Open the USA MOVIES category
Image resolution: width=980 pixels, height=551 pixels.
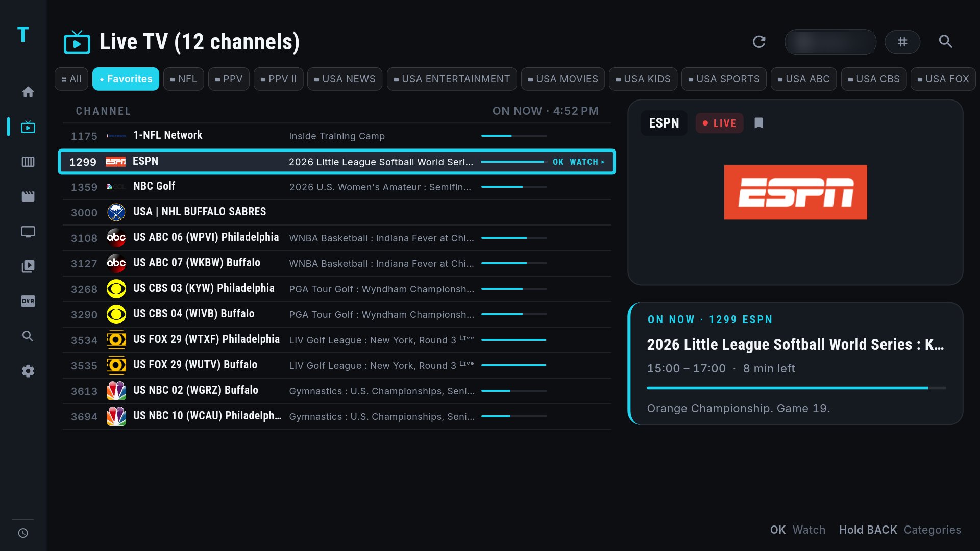(x=563, y=79)
